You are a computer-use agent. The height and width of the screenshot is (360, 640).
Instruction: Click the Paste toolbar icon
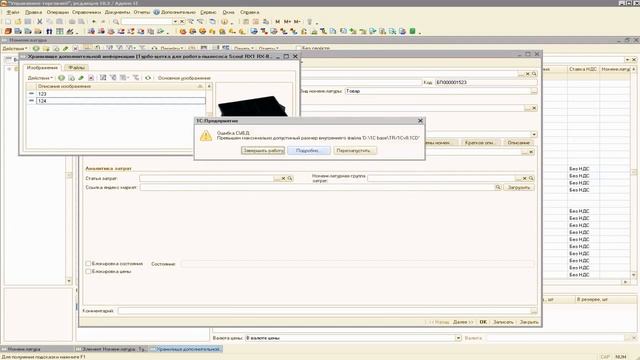point(60,22)
